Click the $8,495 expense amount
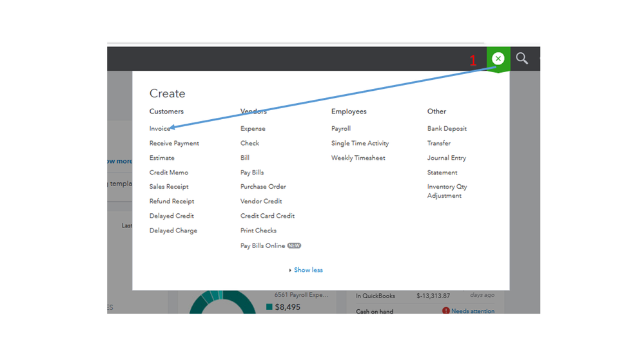This screenshot has width=644, height=362. (x=288, y=307)
